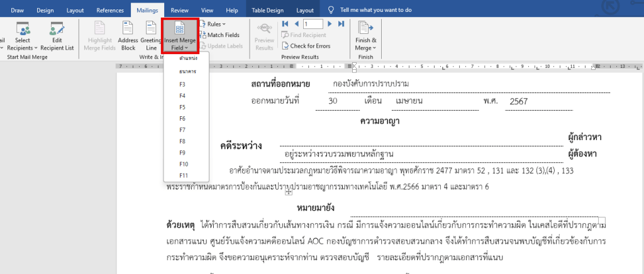The height and width of the screenshot is (274, 644).
Task: Show the next record
Action: [x=331, y=24]
